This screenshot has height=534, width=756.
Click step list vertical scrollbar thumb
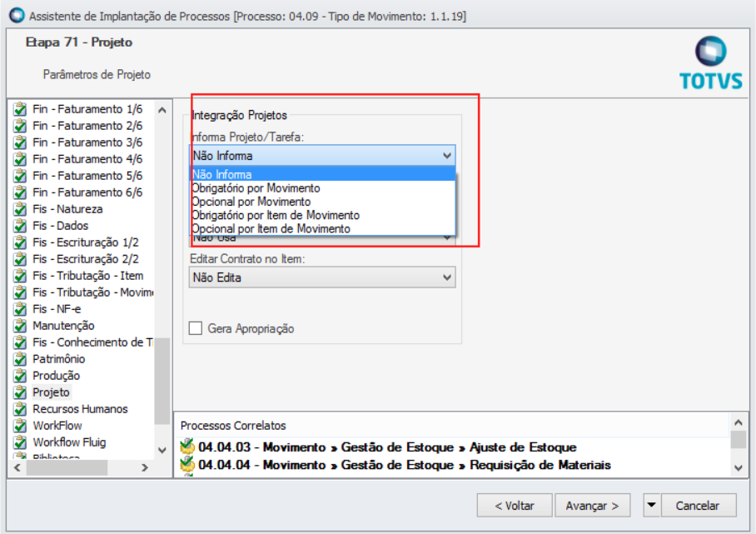[x=162, y=381]
